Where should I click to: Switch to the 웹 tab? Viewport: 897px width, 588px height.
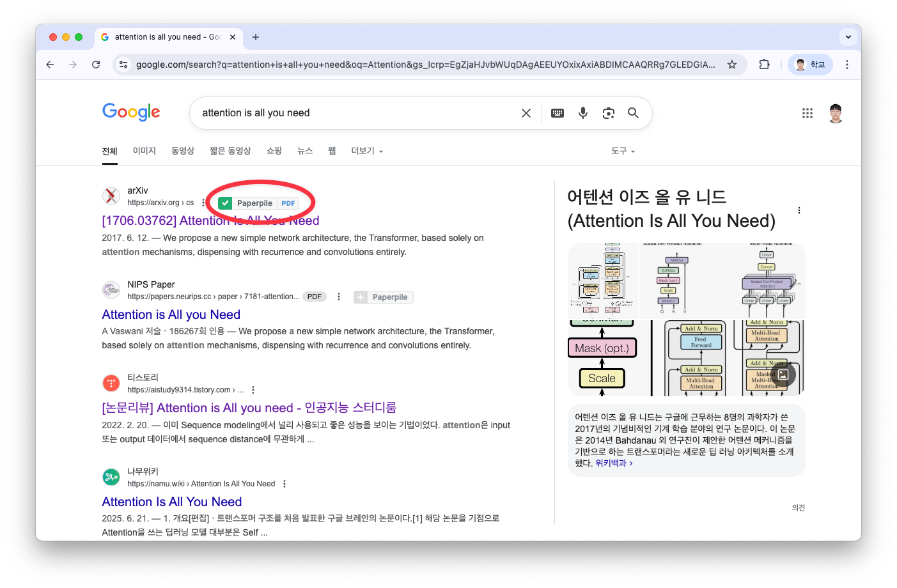click(332, 151)
